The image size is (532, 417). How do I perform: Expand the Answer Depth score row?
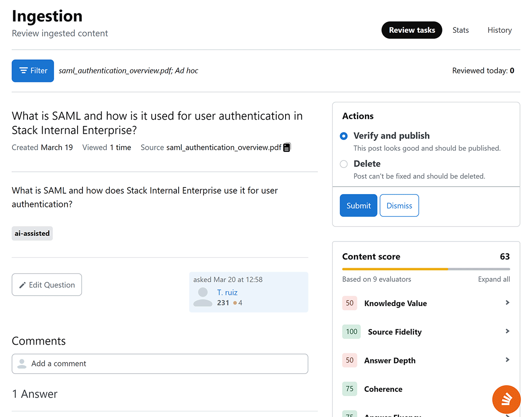click(x=507, y=360)
